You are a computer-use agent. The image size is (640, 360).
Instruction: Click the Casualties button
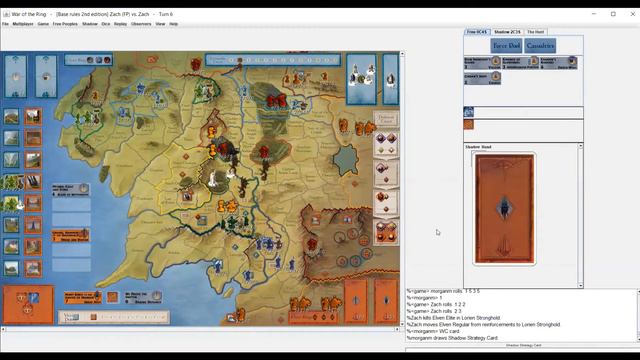pyautogui.click(x=540, y=46)
